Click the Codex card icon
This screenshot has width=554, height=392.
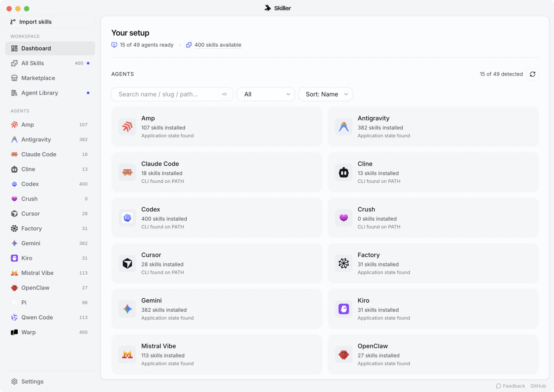pyautogui.click(x=127, y=218)
